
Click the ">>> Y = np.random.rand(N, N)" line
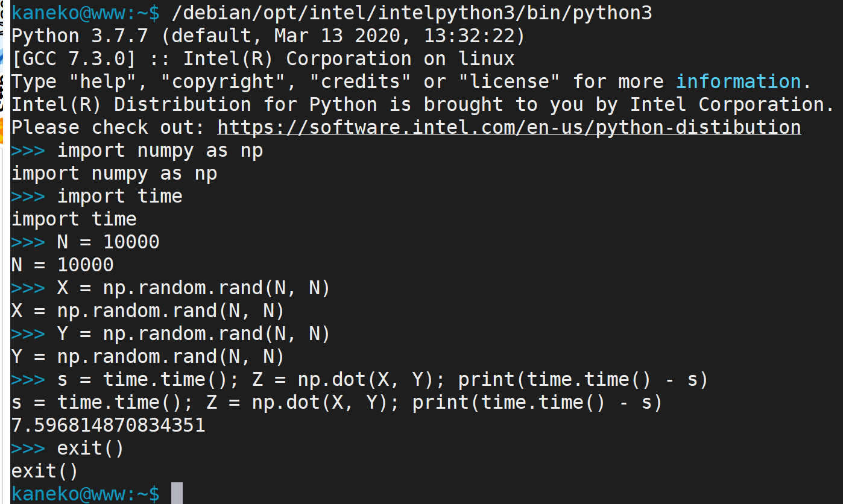tap(171, 333)
